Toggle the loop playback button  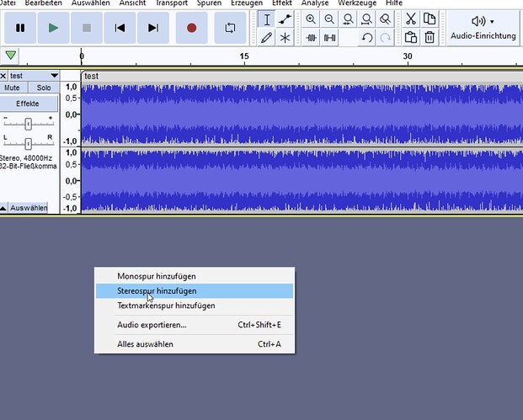point(230,28)
